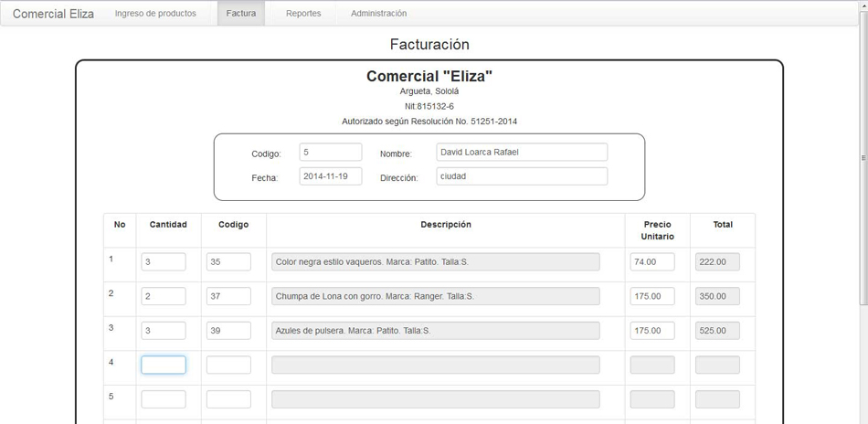Click the empty Codigo field in row 5
The width and height of the screenshot is (868, 424).
click(228, 399)
